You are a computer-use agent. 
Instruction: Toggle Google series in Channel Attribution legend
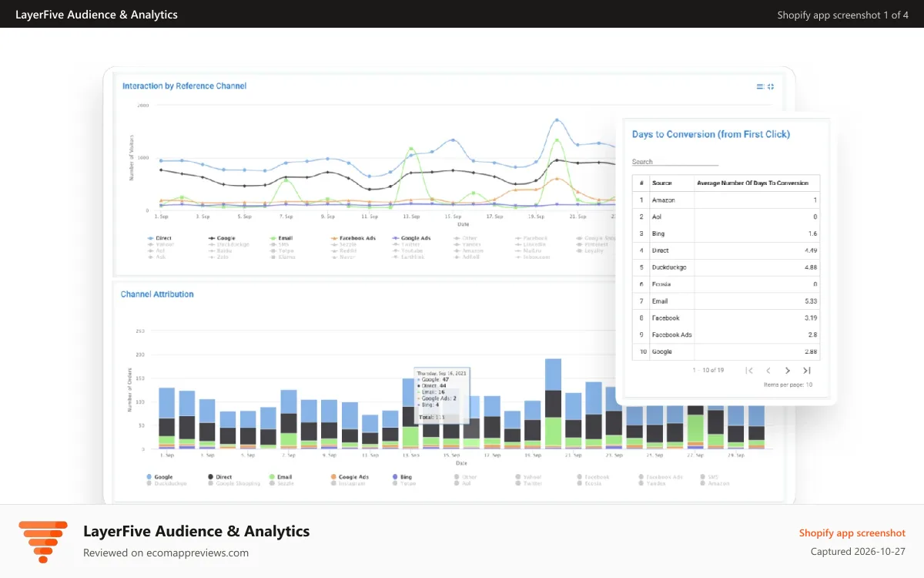159,477
